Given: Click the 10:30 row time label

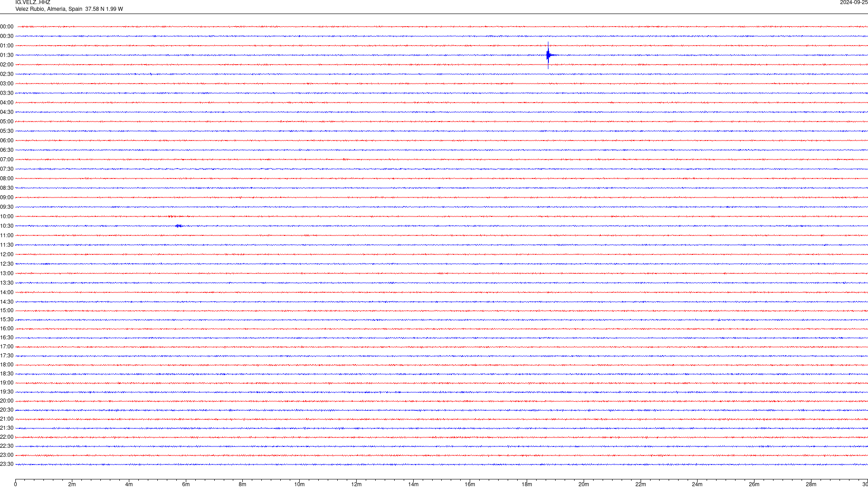Looking at the screenshot, I should [7, 226].
